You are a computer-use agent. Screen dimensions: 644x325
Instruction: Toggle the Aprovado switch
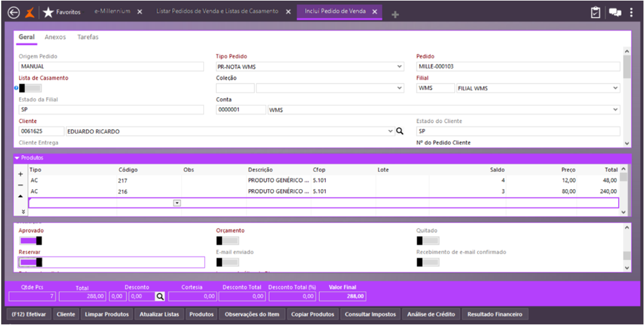pyautogui.click(x=30, y=241)
